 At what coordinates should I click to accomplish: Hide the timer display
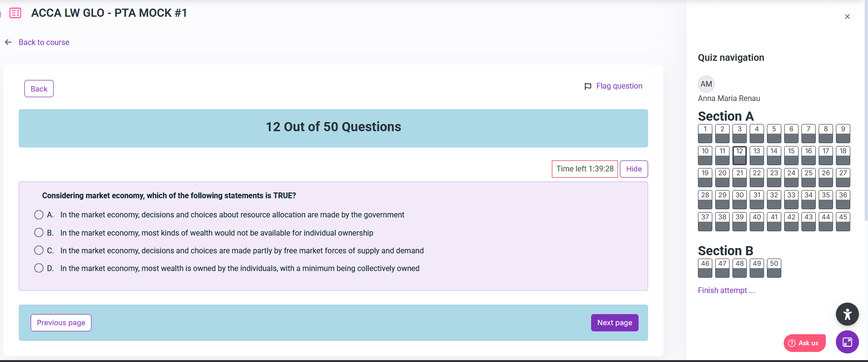coord(633,169)
